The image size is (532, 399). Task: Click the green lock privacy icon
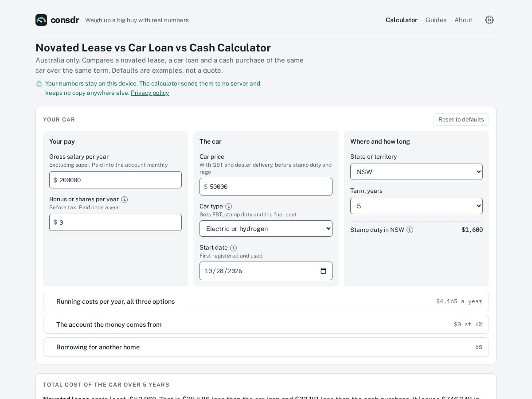pos(39,83)
